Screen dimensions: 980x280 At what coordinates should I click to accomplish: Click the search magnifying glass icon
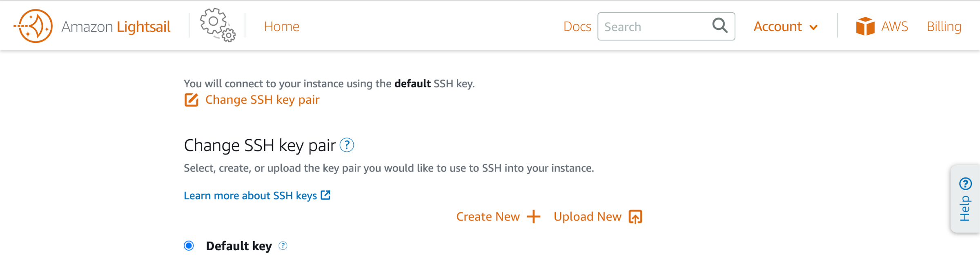point(720,26)
